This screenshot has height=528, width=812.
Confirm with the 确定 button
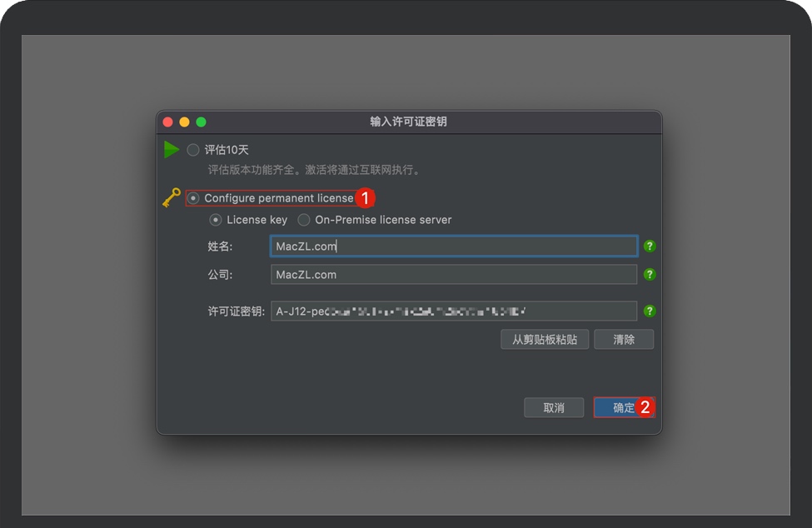624,407
